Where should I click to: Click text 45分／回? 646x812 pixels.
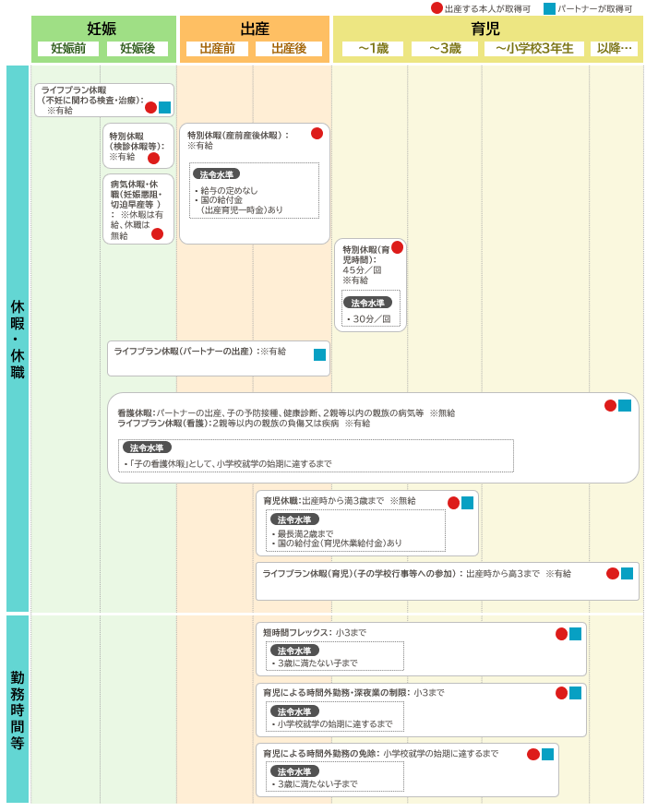click(x=362, y=269)
